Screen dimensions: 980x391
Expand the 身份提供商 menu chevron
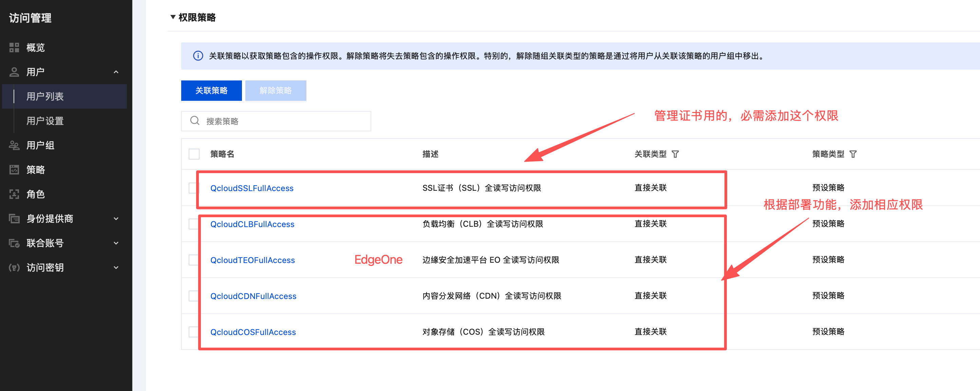[x=116, y=219]
